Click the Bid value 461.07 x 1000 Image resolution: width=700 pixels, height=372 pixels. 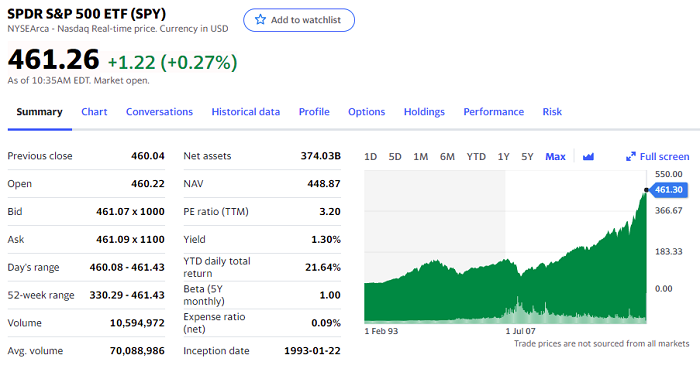pyautogui.click(x=130, y=212)
